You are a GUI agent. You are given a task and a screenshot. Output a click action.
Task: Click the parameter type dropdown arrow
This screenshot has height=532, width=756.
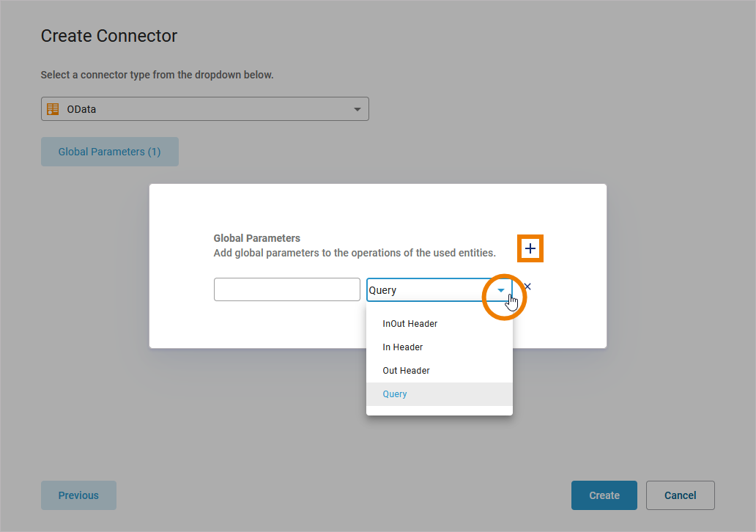(501, 290)
